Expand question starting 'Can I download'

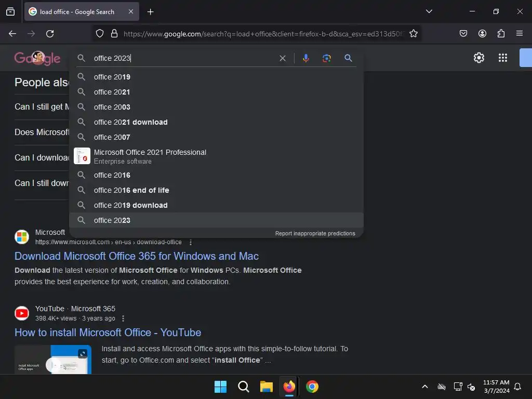coord(42,158)
